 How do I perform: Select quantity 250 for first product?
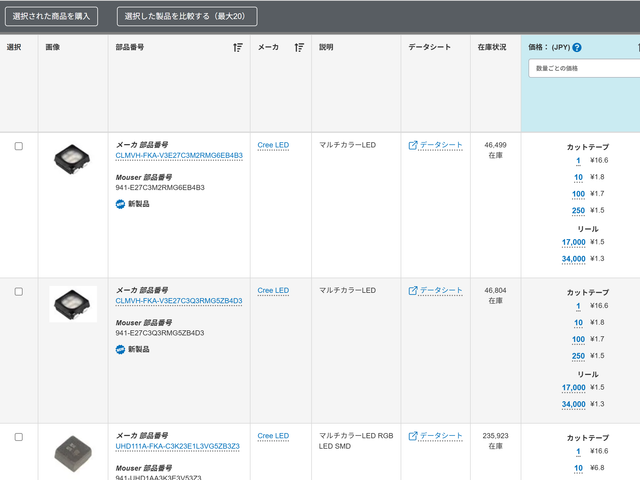pyautogui.click(x=578, y=211)
